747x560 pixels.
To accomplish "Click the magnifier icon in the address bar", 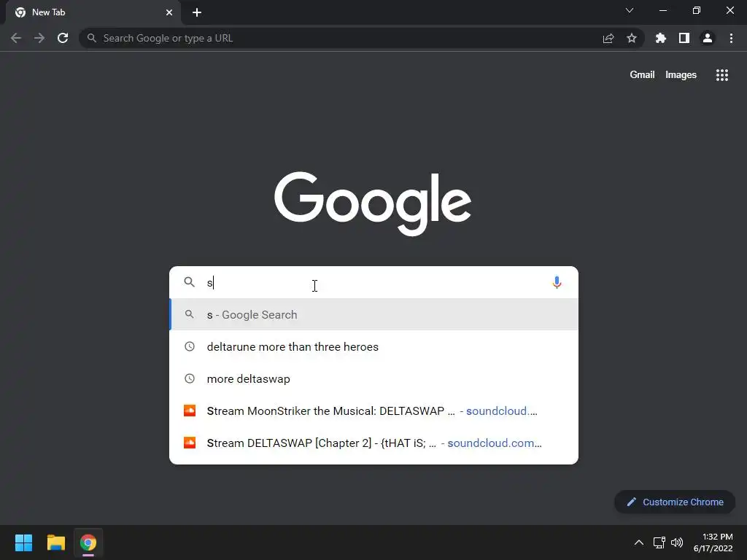I will (91, 38).
